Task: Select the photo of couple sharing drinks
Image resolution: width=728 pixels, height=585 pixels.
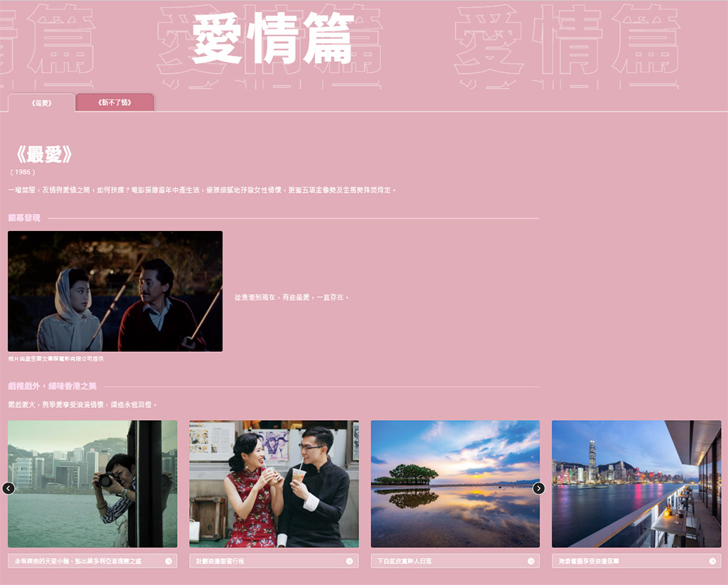Action: (x=274, y=483)
